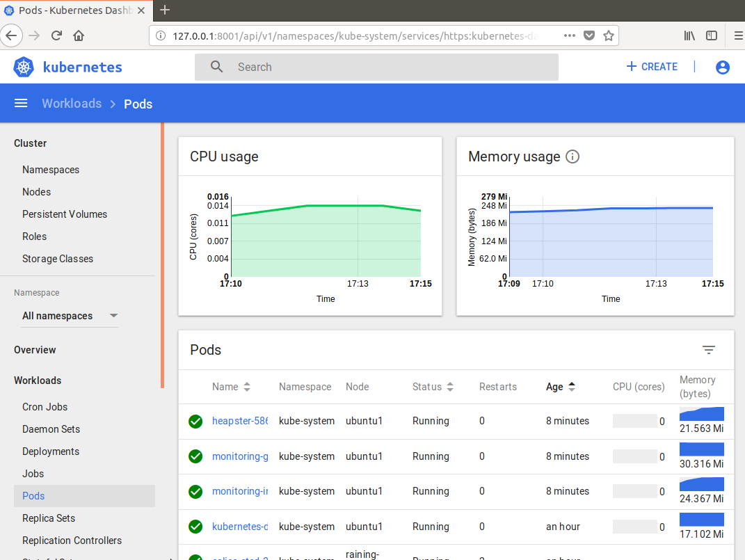
Task: Click Cluster sidebar heading
Action: point(30,143)
